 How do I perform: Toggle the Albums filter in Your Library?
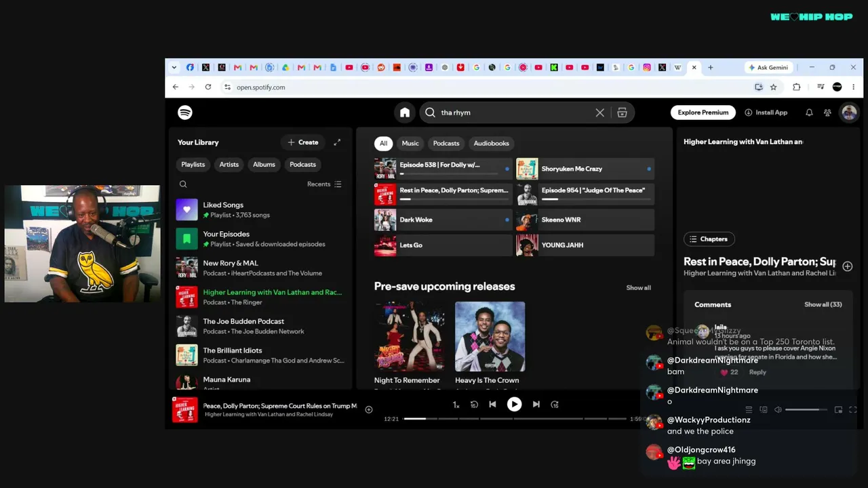(264, 165)
